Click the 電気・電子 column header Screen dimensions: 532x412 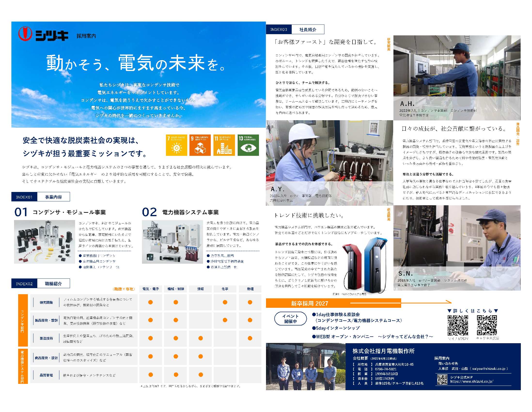point(150,289)
